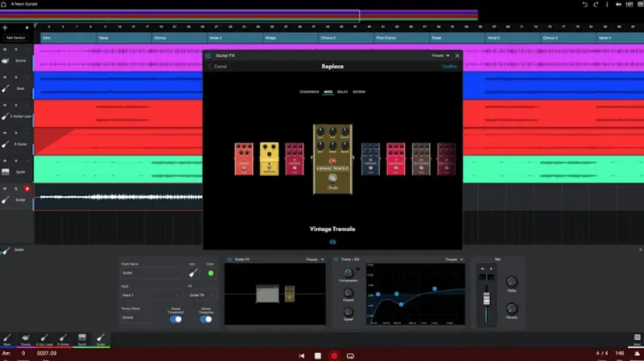Image resolution: width=644 pixels, height=361 pixels.
Task: Open Guitar in bottom track switcher
Action: (x=101, y=339)
